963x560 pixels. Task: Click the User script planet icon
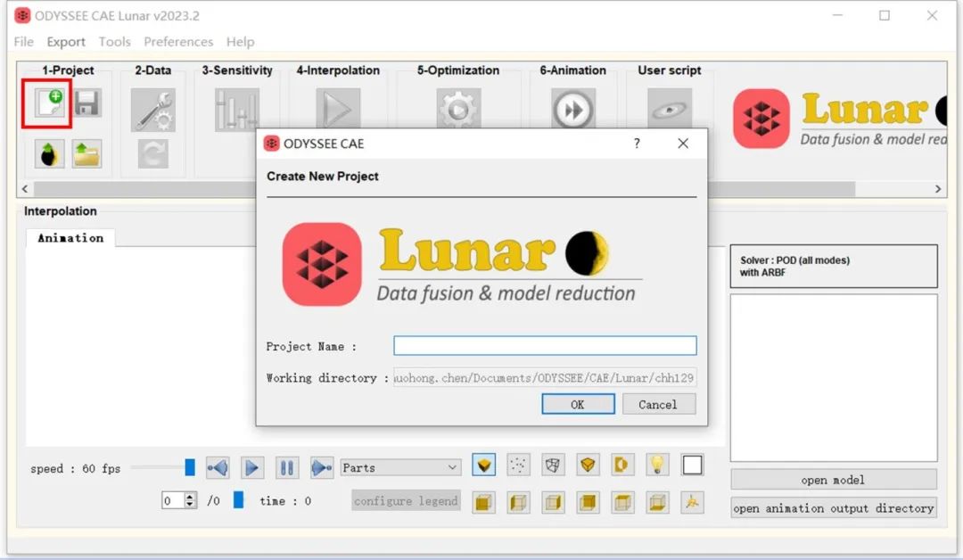click(x=669, y=110)
